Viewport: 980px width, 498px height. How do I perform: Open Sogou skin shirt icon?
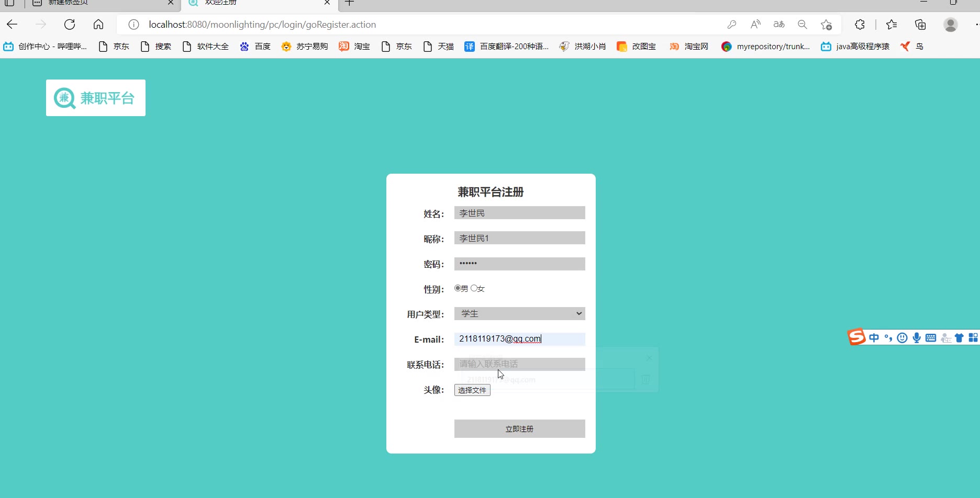pos(959,338)
